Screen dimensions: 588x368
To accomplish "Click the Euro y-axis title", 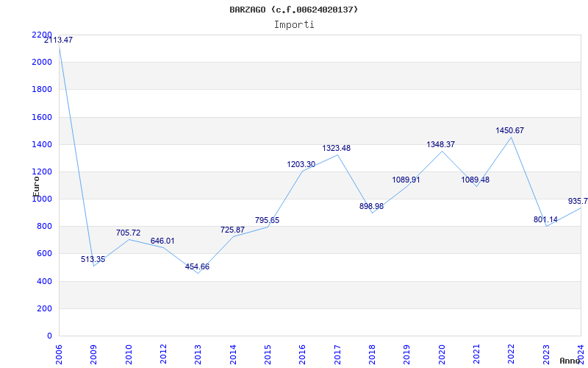I will [x=36, y=187].
